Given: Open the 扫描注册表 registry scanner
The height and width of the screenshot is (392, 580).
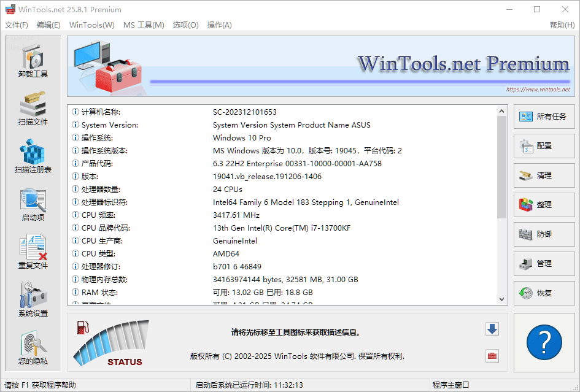Looking at the screenshot, I should coord(33,156).
